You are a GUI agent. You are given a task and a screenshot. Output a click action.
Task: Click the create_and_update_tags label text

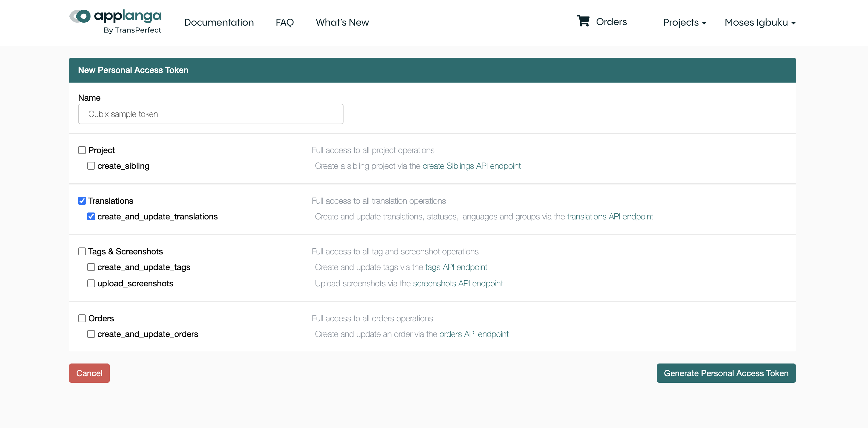pos(144,267)
